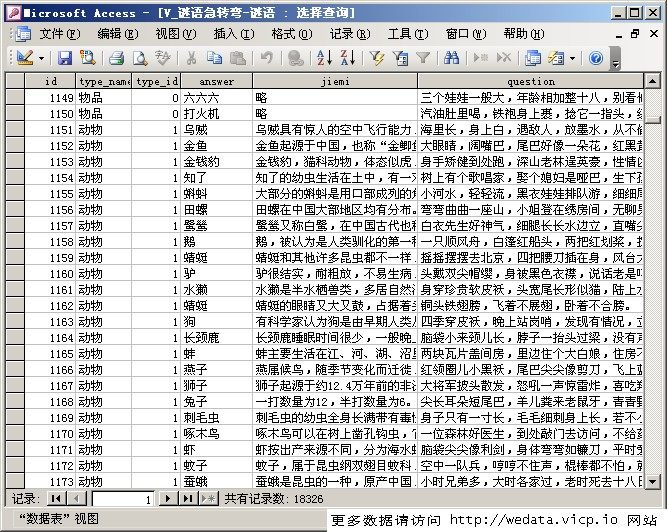This screenshot has height=532, width=667.
Task: Click the Cut scissors icon
Action: pyautogui.click(x=191, y=58)
